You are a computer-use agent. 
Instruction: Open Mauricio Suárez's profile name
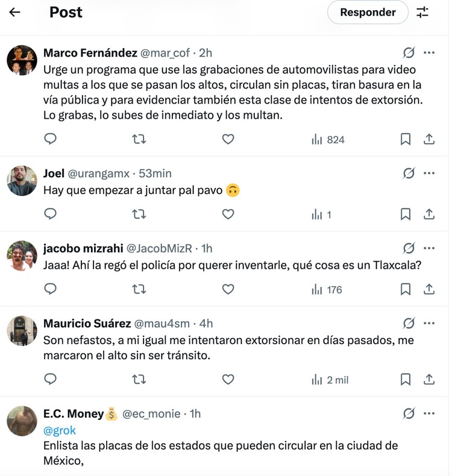(87, 324)
